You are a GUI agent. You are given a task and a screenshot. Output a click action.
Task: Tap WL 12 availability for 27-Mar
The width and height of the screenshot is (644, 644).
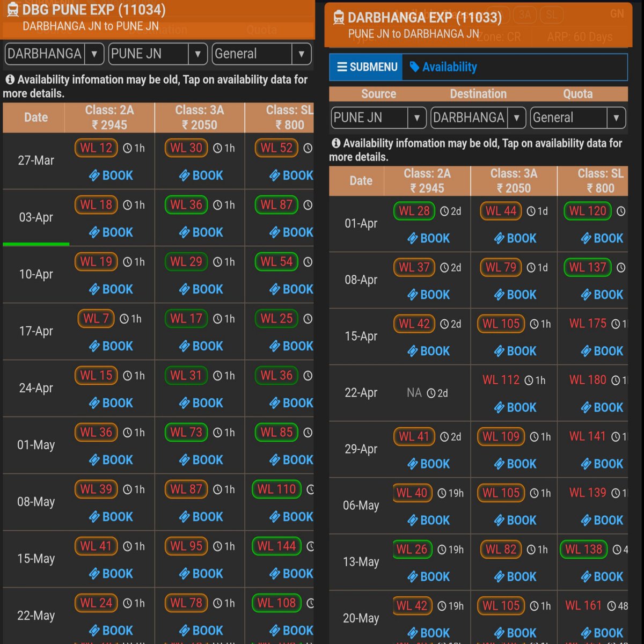(96, 148)
